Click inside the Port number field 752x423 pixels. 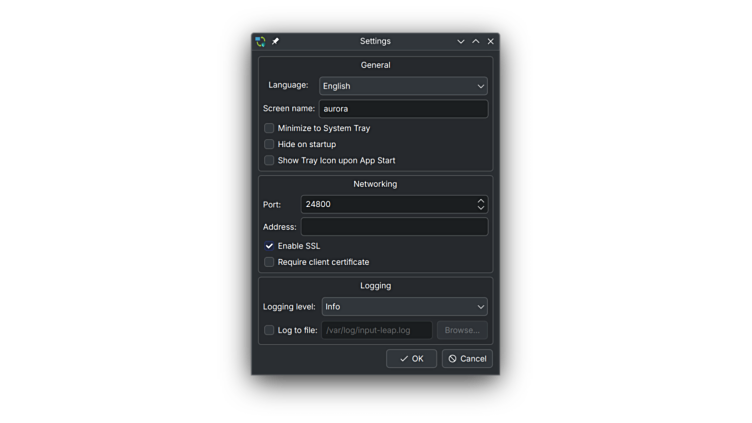[385, 204]
